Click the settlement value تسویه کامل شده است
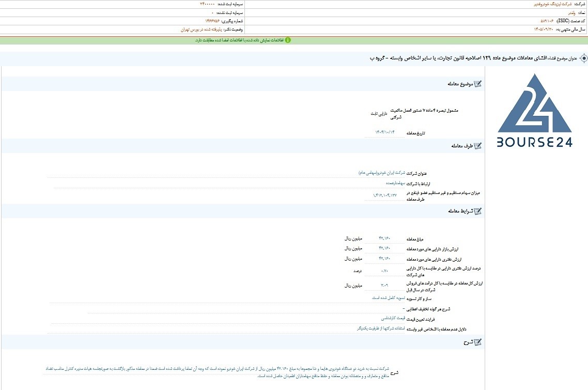 point(389,298)
